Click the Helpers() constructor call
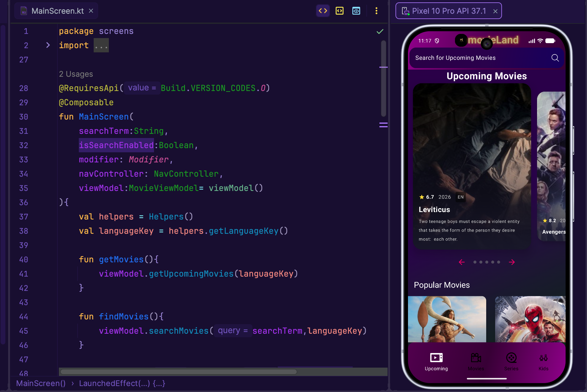This screenshot has height=392, width=587. [x=171, y=217]
